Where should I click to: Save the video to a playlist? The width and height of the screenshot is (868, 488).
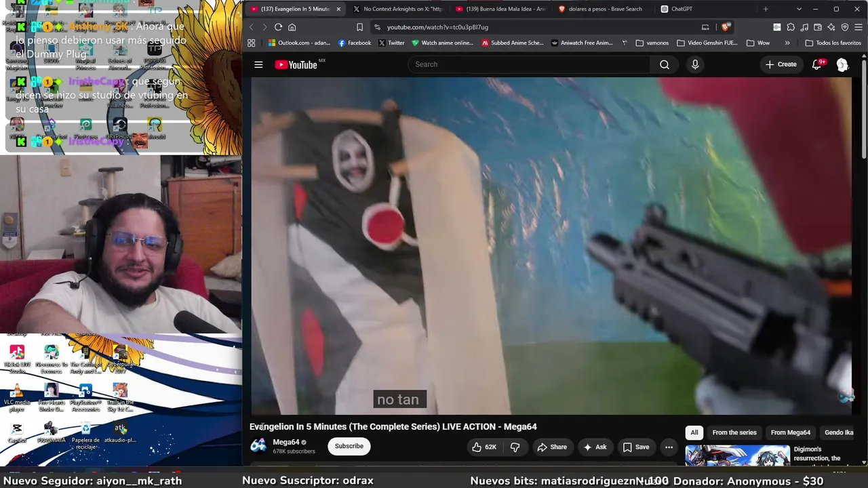[x=636, y=447]
